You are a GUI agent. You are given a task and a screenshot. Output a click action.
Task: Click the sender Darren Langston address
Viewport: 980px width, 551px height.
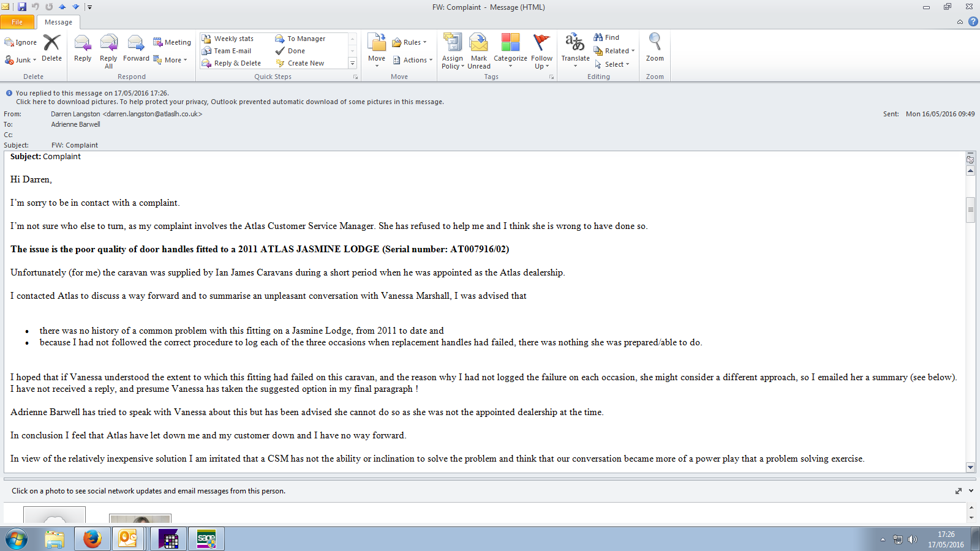pos(127,114)
